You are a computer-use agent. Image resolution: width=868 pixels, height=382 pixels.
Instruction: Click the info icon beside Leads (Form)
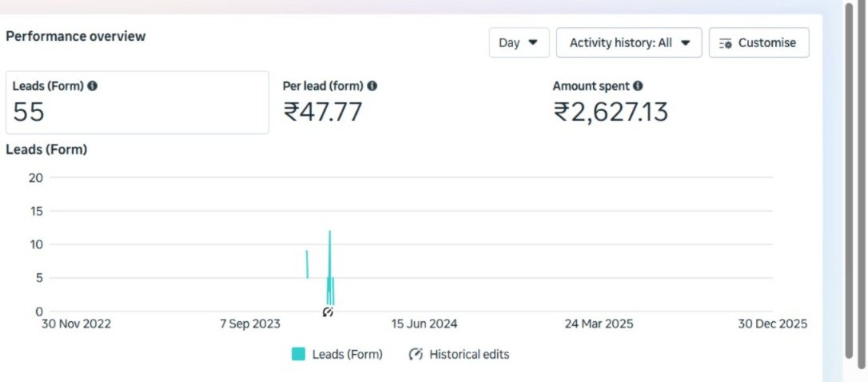pos(93,86)
